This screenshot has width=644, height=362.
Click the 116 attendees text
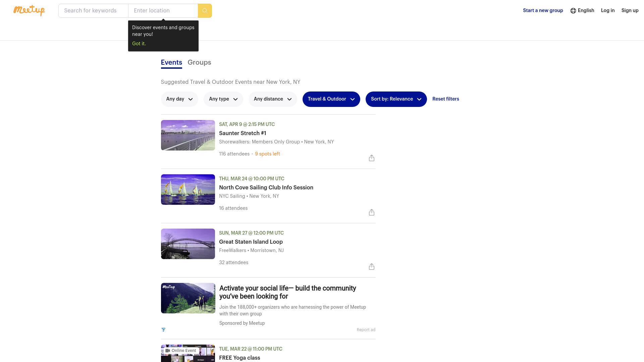coord(234,154)
